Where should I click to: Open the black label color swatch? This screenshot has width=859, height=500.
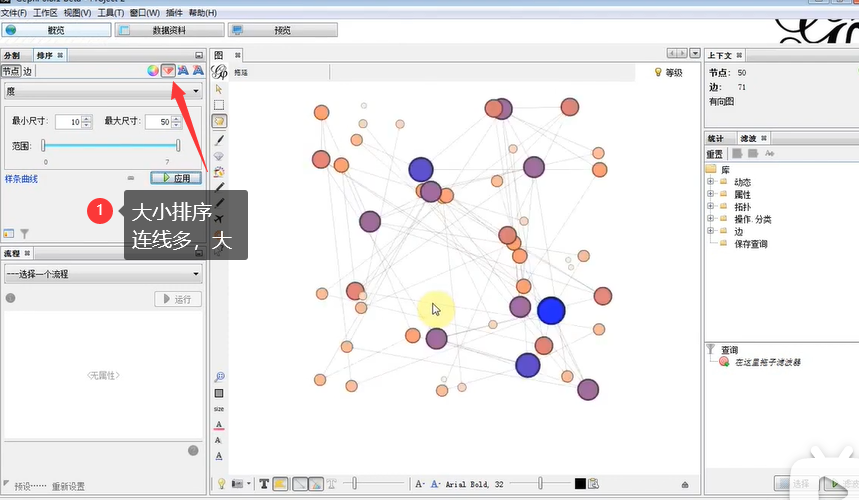point(580,484)
